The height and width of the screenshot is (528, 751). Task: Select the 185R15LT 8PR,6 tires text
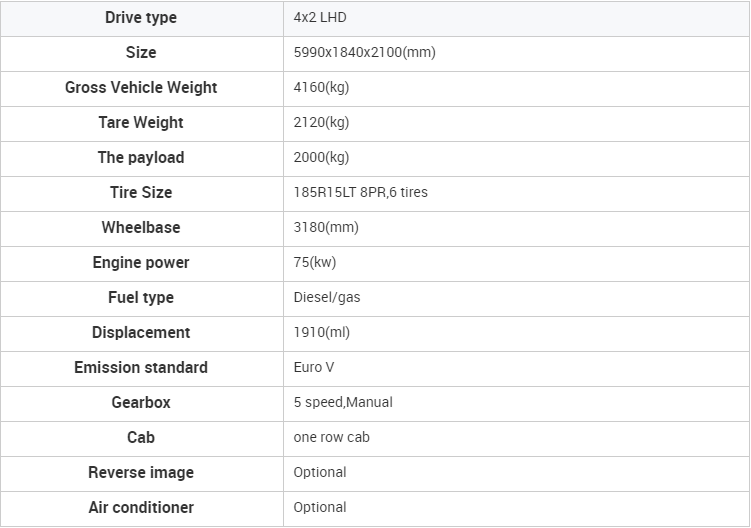[x=361, y=192]
